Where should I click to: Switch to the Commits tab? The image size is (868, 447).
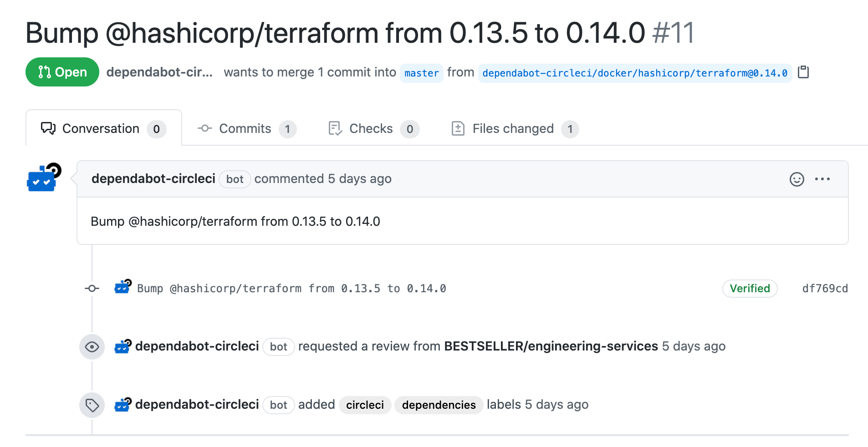pyautogui.click(x=246, y=128)
